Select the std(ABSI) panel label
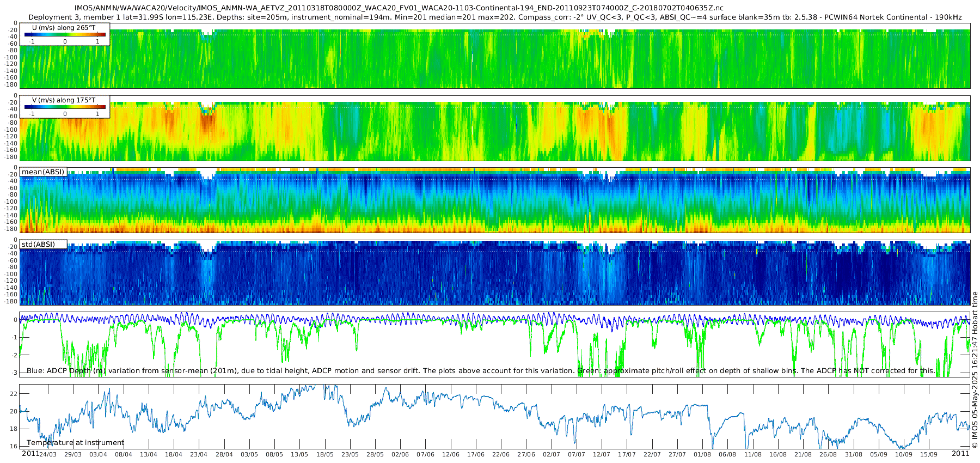Screen dimensions: 980x463 click(x=43, y=245)
